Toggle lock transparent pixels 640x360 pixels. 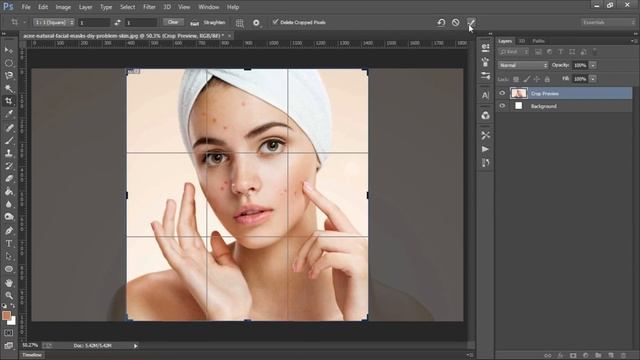[516, 79]
